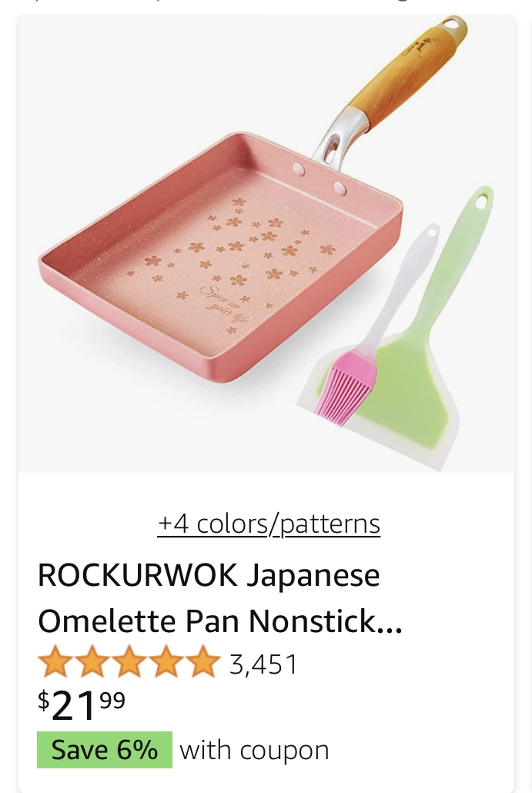Tap the dollar sign of the price
The image size is (532, 793).
point(43,699)
